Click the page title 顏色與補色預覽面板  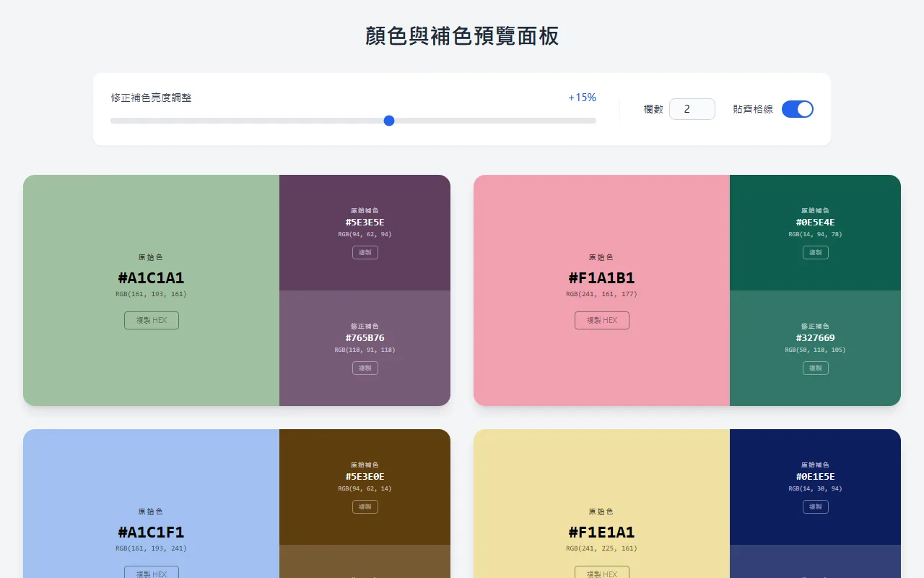pos(462,36)
